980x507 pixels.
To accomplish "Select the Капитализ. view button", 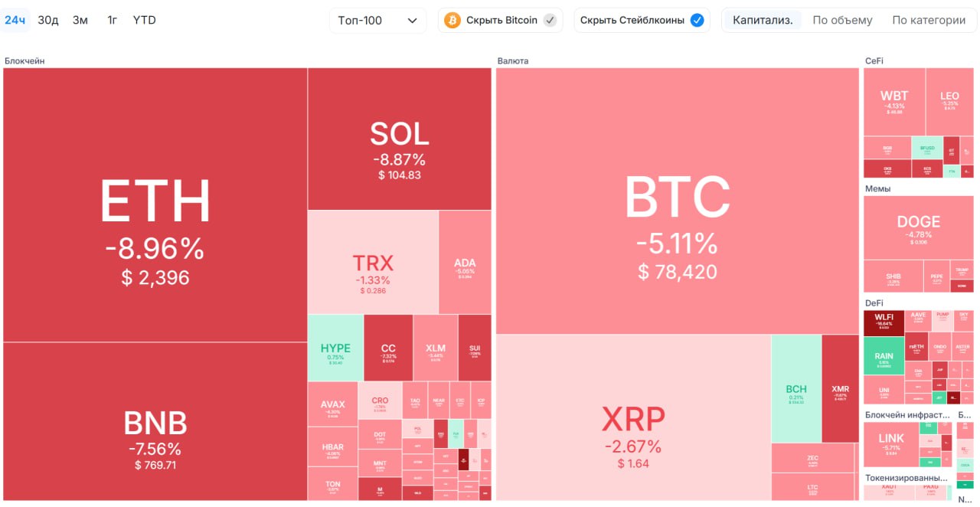I will coord(763,21).
